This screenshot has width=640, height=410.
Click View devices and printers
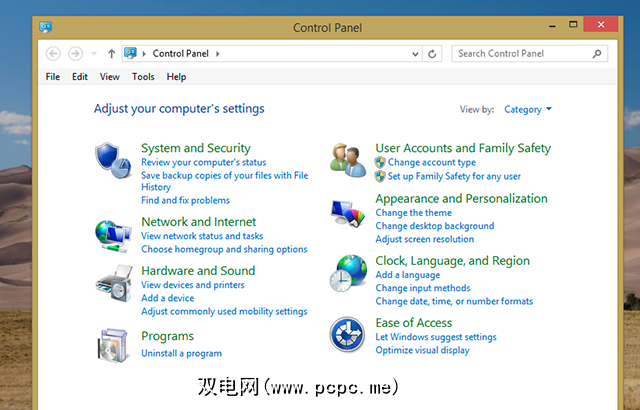(x=193, y=285)
